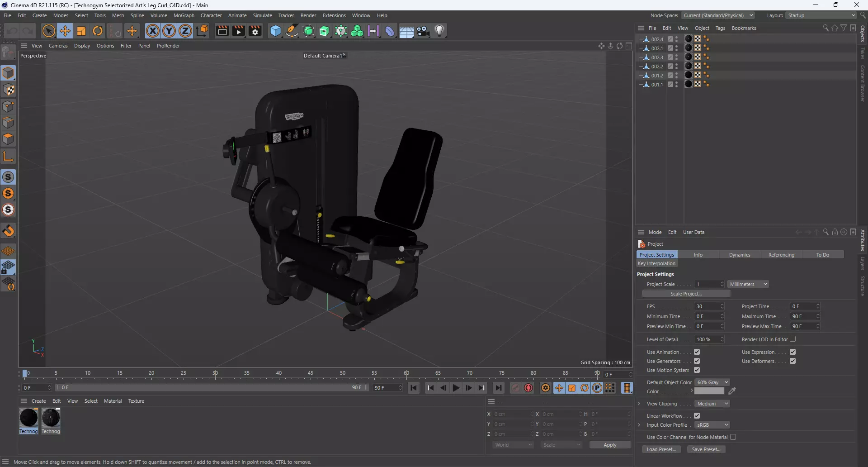Toggle Use Deformers checkbox
868x467 pixels.
(x=793, y=361)
